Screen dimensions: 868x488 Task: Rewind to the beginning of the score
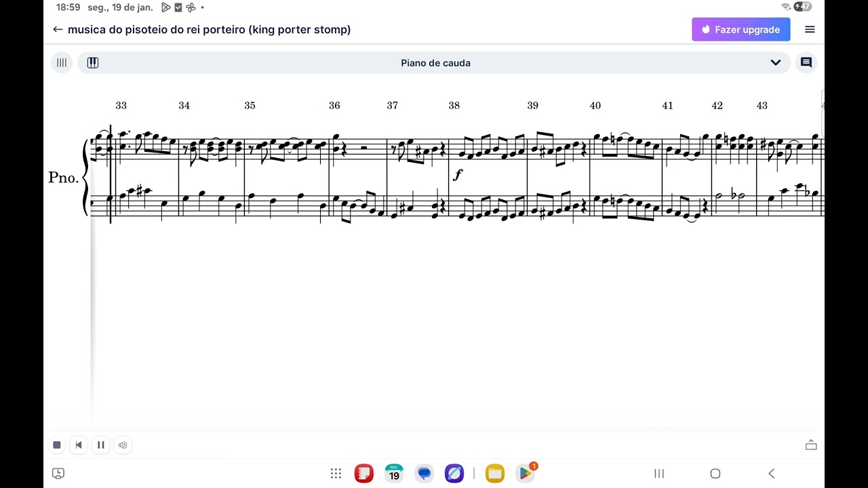[79, 445]
